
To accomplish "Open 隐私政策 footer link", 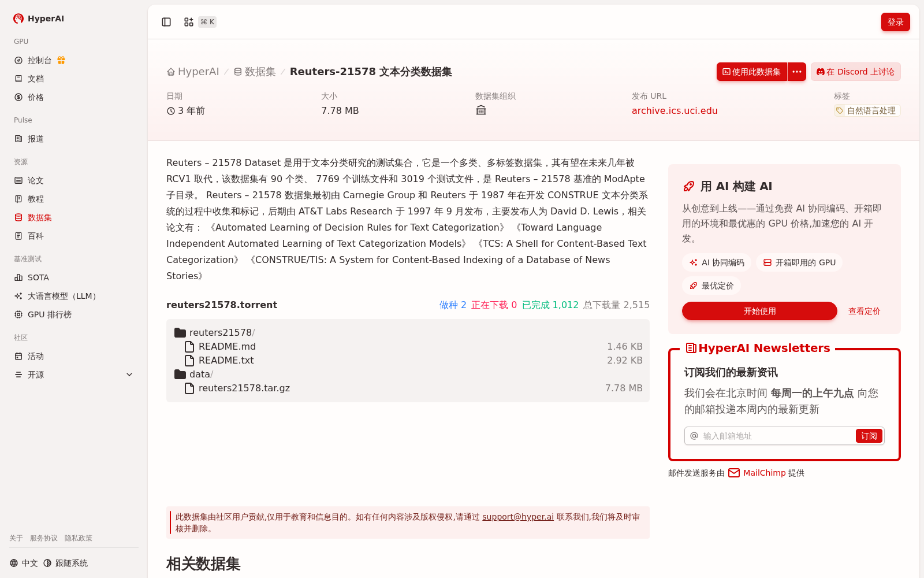I will click(79, 538).
